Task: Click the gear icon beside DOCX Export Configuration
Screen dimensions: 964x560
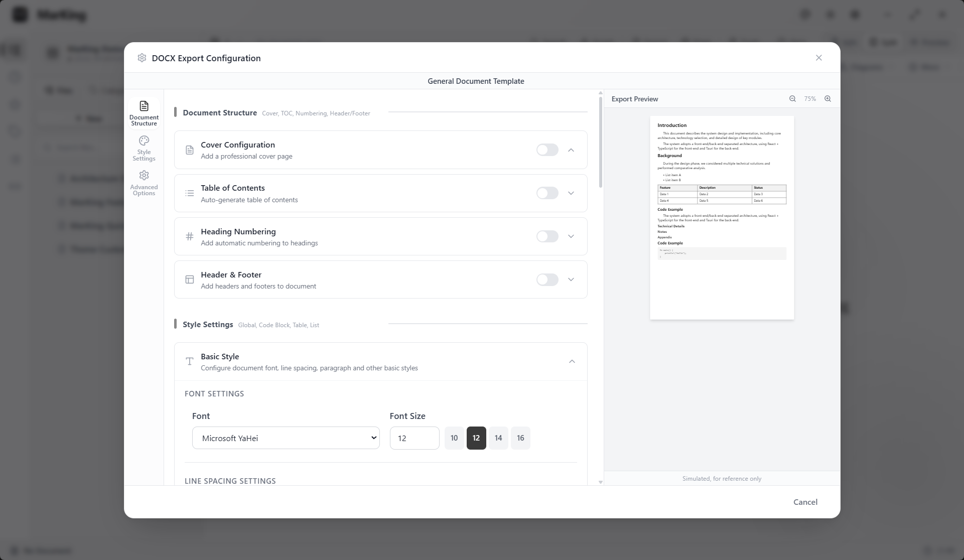Action: point(142,58)
